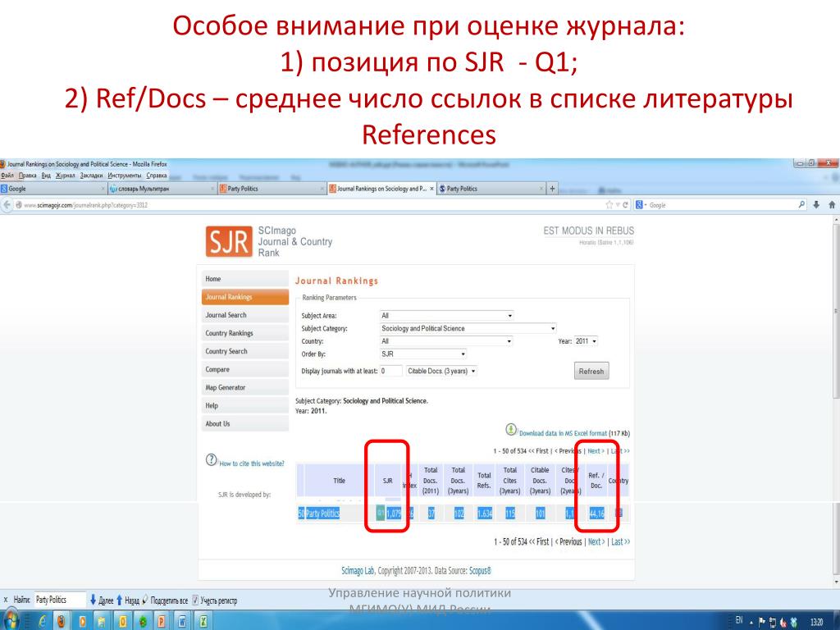
Task: Open the Citable Docs. (3 years) dropdown
Action: [441, 371]
